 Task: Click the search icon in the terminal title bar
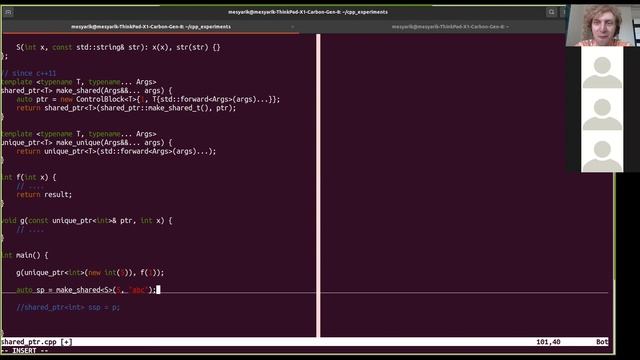(x=551, y=12)
